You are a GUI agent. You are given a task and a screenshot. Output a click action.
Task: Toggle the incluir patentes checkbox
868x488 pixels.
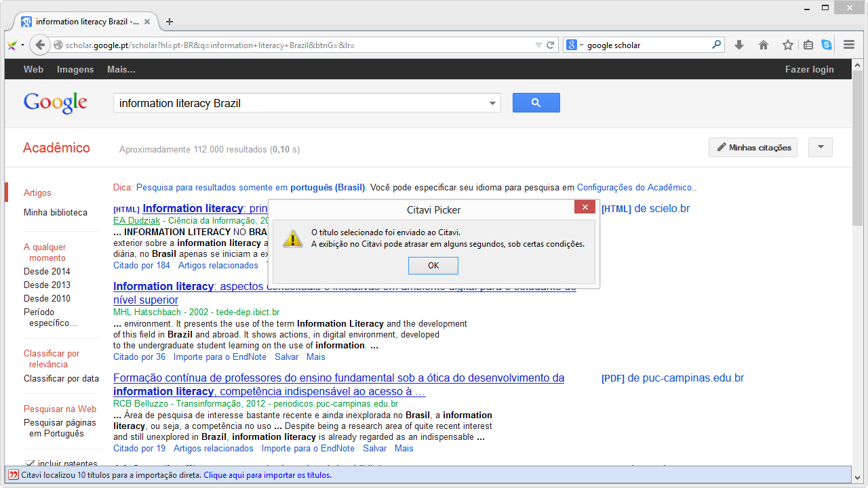click(30, 463)
